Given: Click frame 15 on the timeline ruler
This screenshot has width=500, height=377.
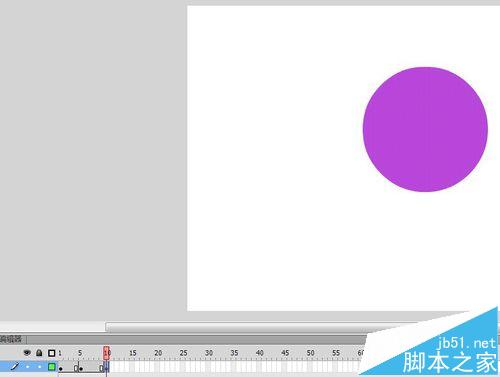Looking at the screenshot, I should click(x=133, y=353).
